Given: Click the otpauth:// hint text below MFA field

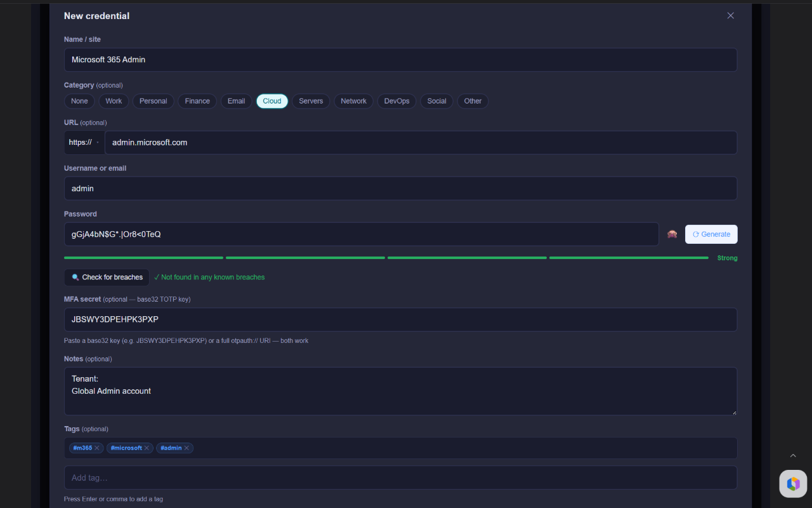Looking at the screenshot, I should [x=186, y=341].
